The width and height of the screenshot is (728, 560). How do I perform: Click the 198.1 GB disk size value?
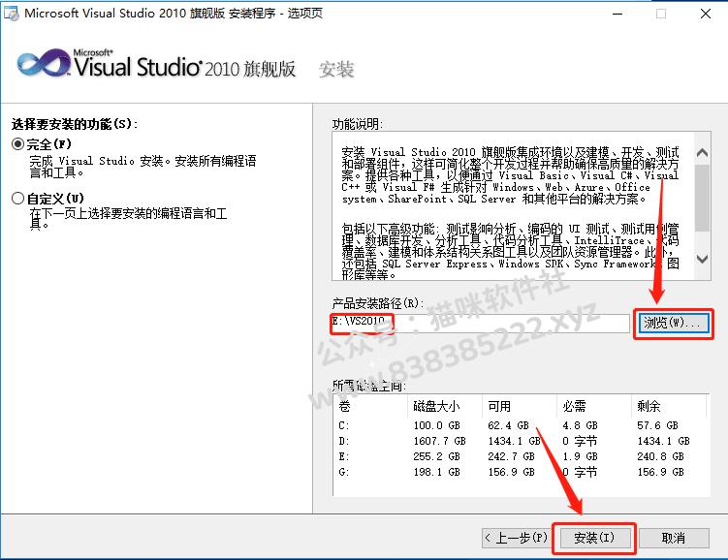436,472
